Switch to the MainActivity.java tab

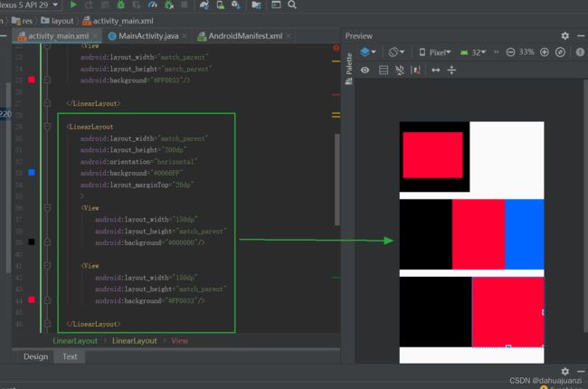coord(147,36)
